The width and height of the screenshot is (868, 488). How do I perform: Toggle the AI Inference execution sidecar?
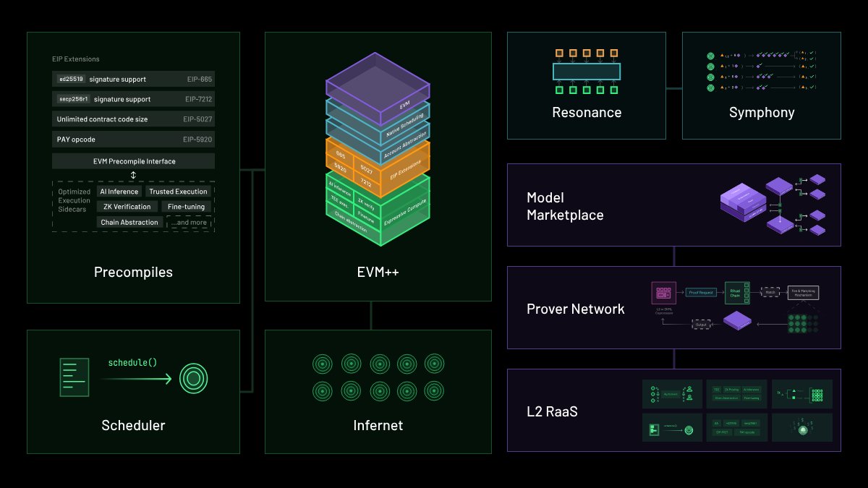[120, 191]
